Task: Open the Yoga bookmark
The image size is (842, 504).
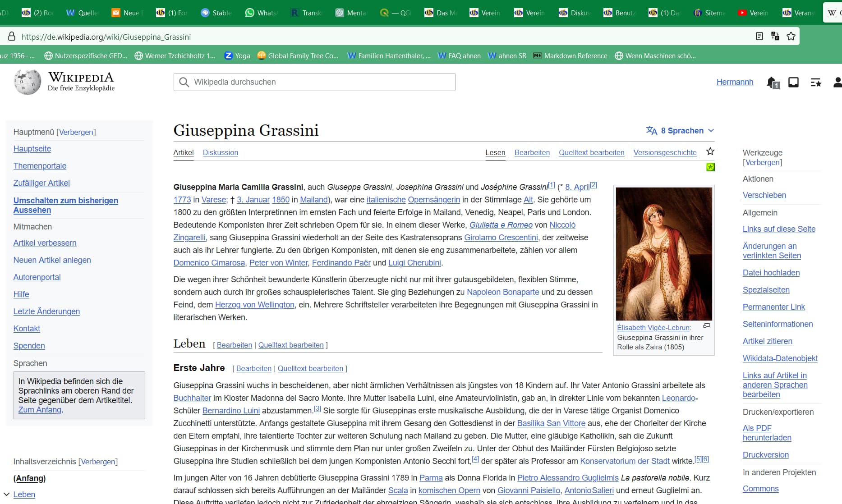Action: pos(237,55)
